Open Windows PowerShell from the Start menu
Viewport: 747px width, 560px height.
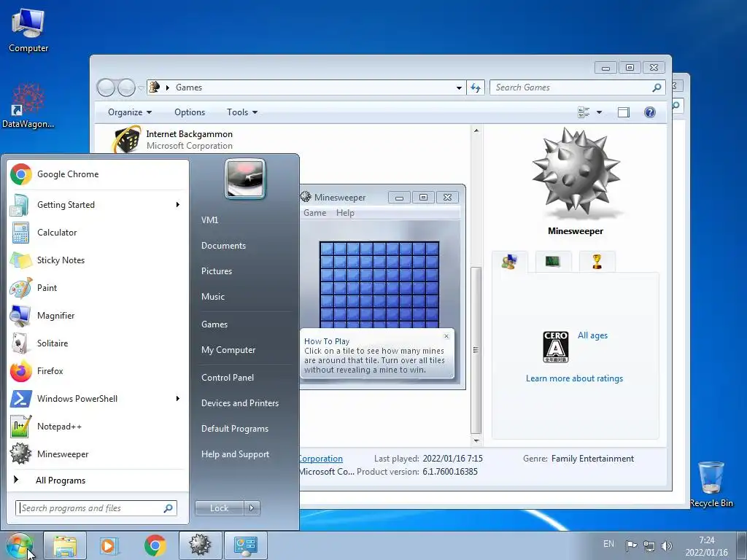pos(98,399)
